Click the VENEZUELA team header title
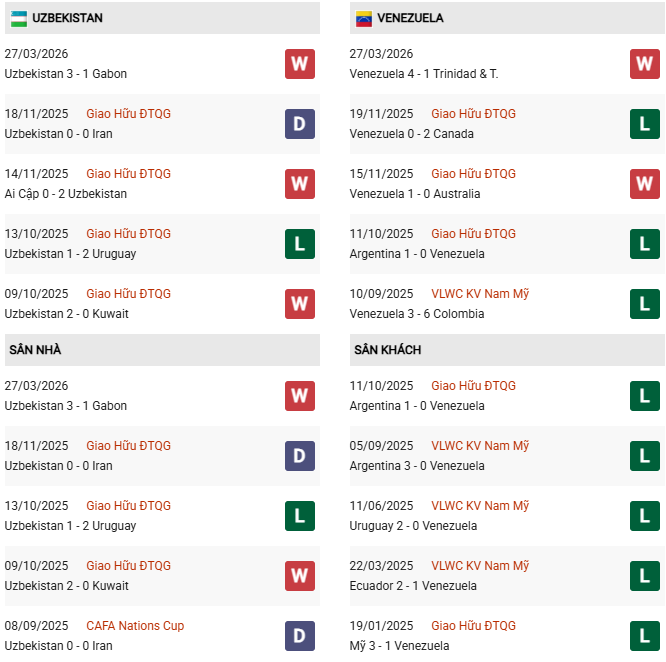Image resolution: width=666 pixels, height=662 pixels. coord(411,18)
